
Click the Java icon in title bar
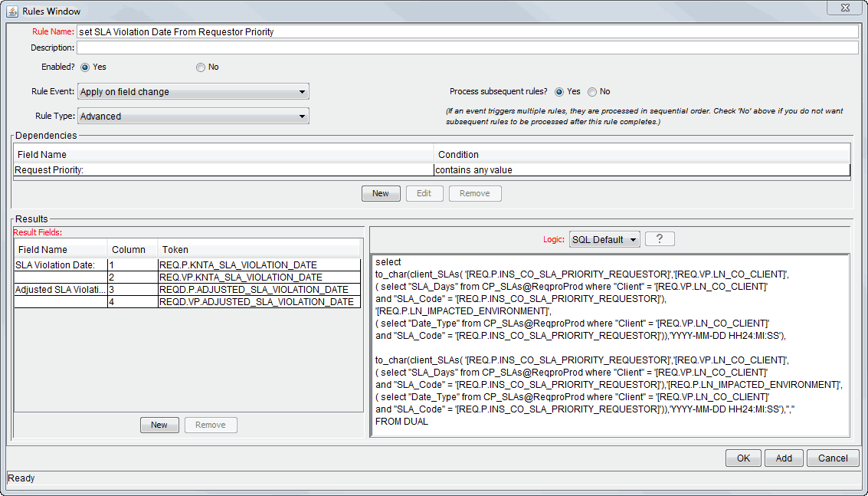tap(12, 11)
